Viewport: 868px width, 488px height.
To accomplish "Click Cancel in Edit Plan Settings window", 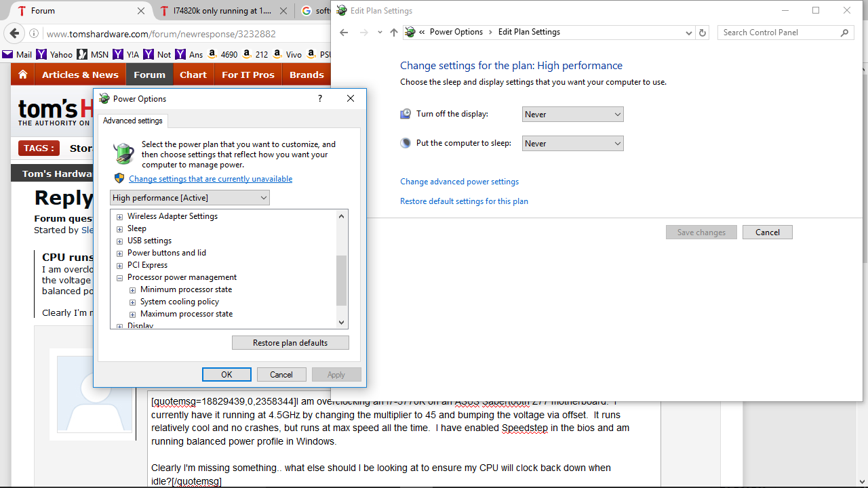I will 768,232.
